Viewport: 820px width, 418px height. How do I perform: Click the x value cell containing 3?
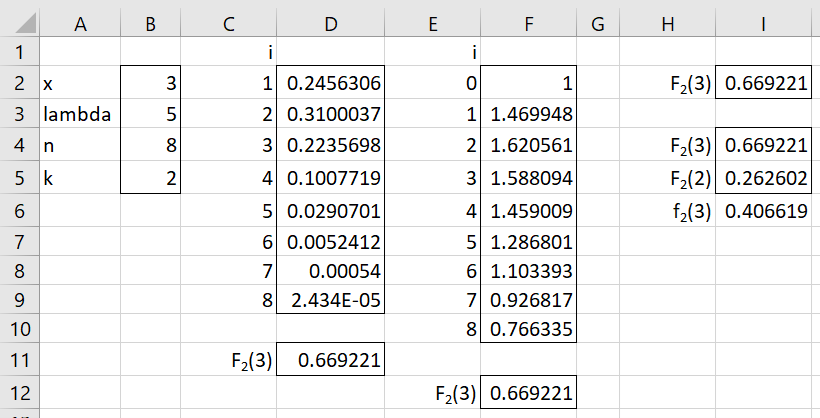[x=151, y=83]
